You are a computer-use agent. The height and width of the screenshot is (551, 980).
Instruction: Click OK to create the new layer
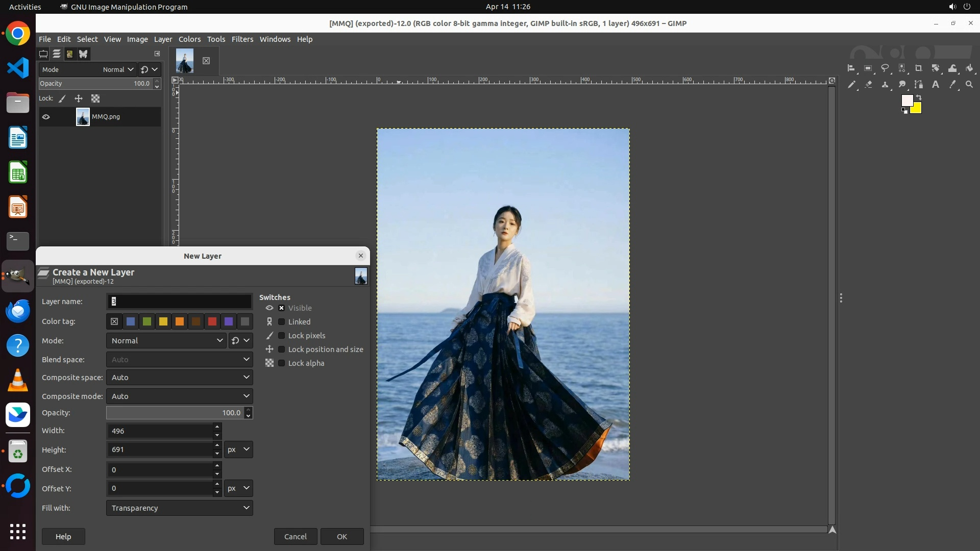(341, 537)
